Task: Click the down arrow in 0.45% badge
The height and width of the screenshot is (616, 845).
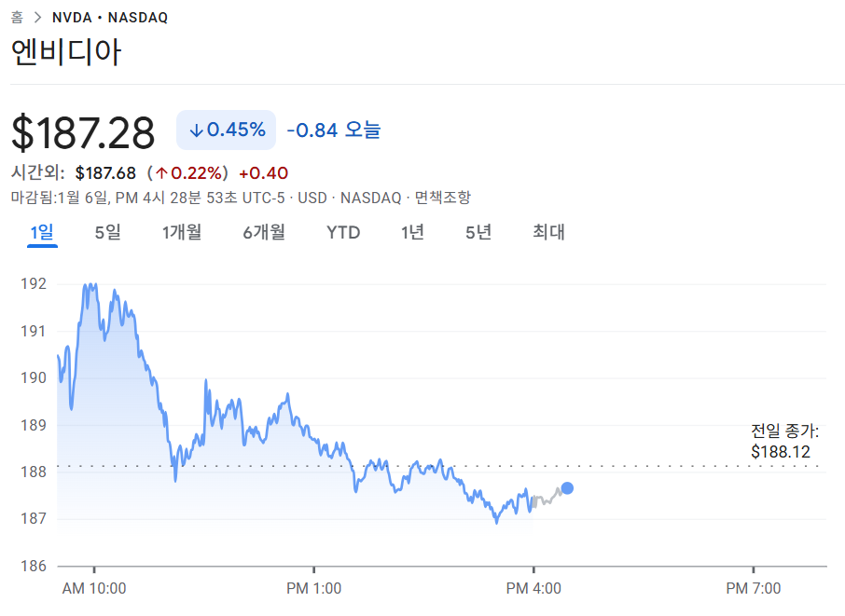Action: 196,130
